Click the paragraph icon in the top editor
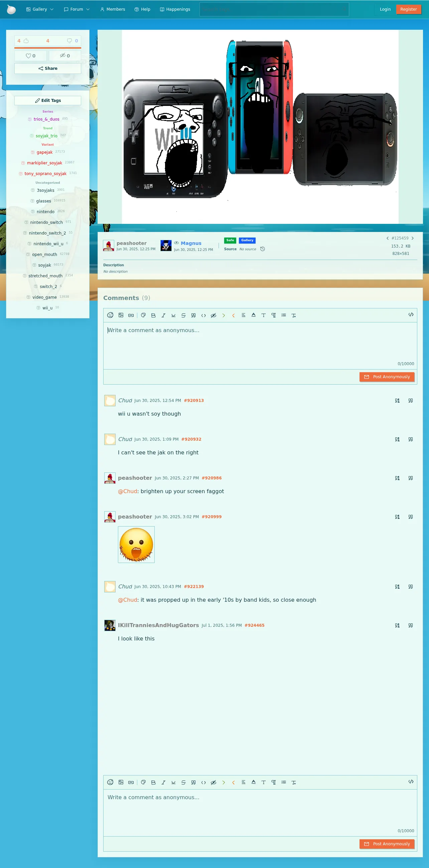The width and height of the screenshot is (429, 868). pyautogui.click(x=274, y=315)
